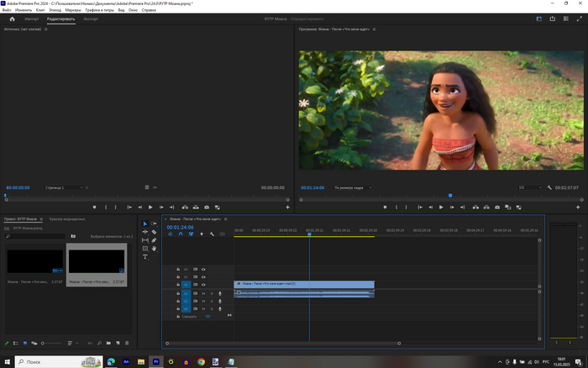Image resolution: width=588 pixels, height=368 pixels.
Task: Open sort icons dropdown in Project panel
Action: pos(71,344)
